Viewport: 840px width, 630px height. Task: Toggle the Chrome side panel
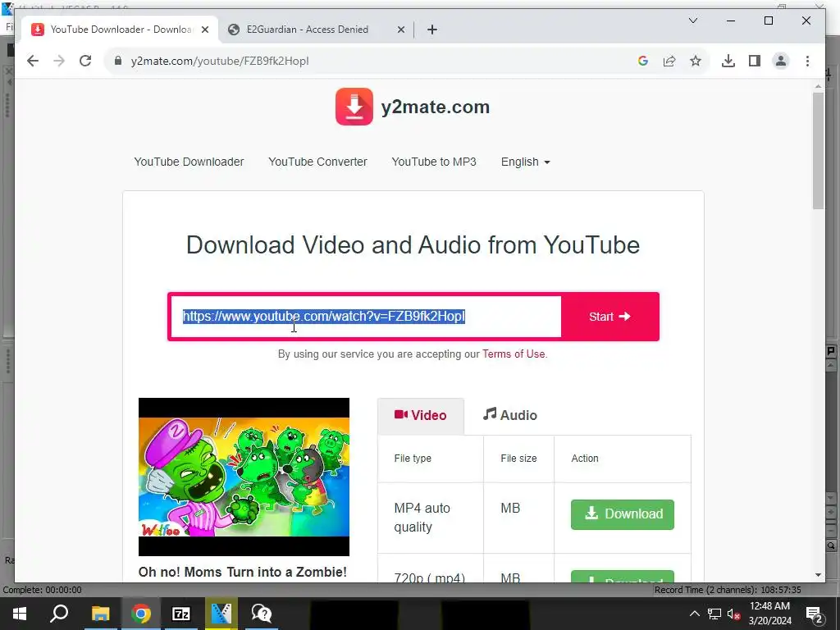[755, 61]
